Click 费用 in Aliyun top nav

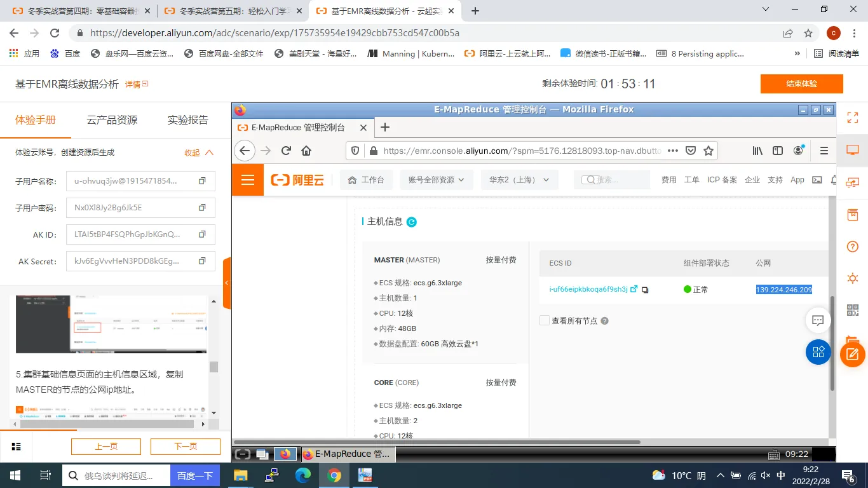click(668, 180)
